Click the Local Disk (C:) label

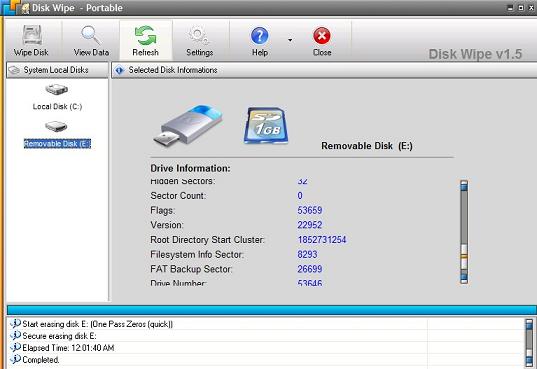(57, 107)
